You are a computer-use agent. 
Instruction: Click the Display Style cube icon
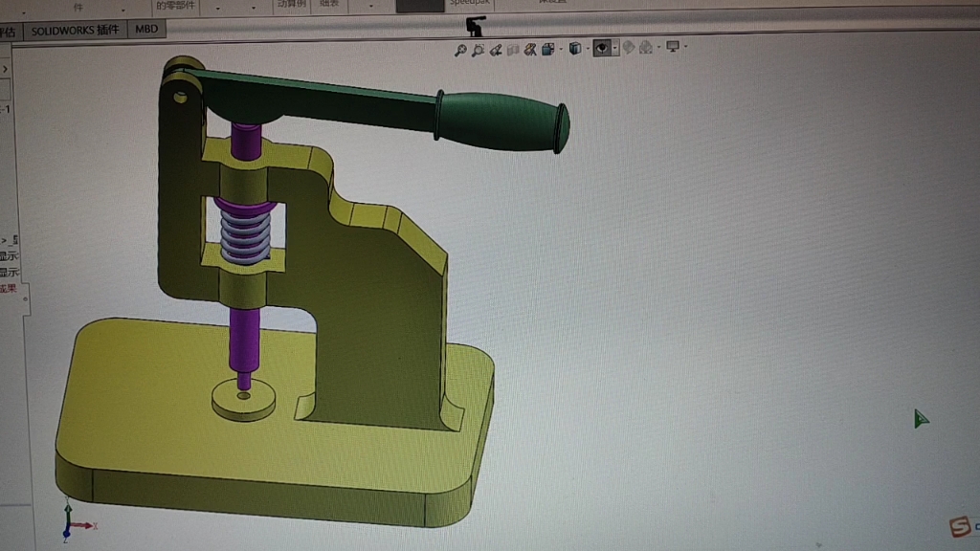(x=575, y=48)
